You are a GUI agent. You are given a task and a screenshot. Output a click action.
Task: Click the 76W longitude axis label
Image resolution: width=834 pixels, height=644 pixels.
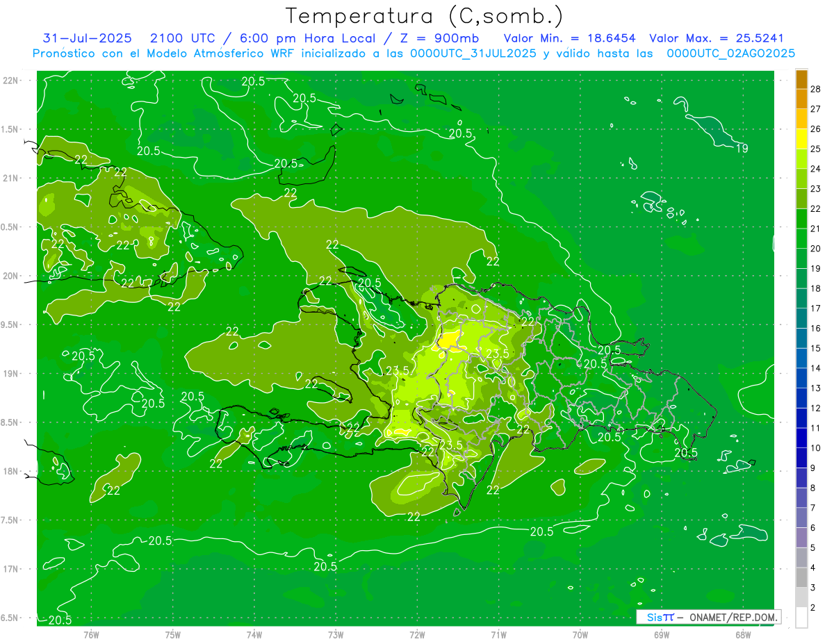91,634
